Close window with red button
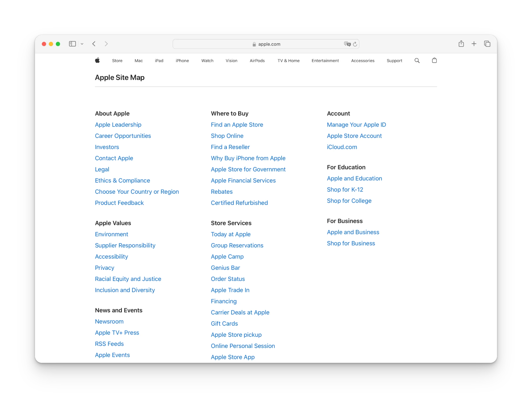Image resolution: width=532 pixels, height=398 pixels. pyautogui.click(x=44, y=44)
